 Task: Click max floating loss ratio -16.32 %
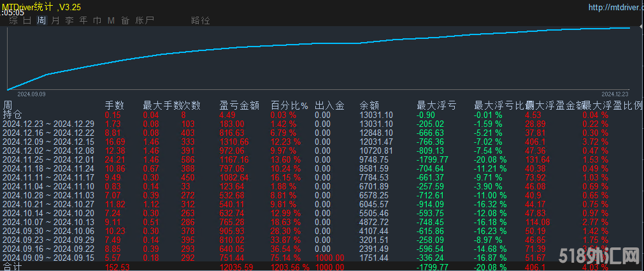click(490, 204)
